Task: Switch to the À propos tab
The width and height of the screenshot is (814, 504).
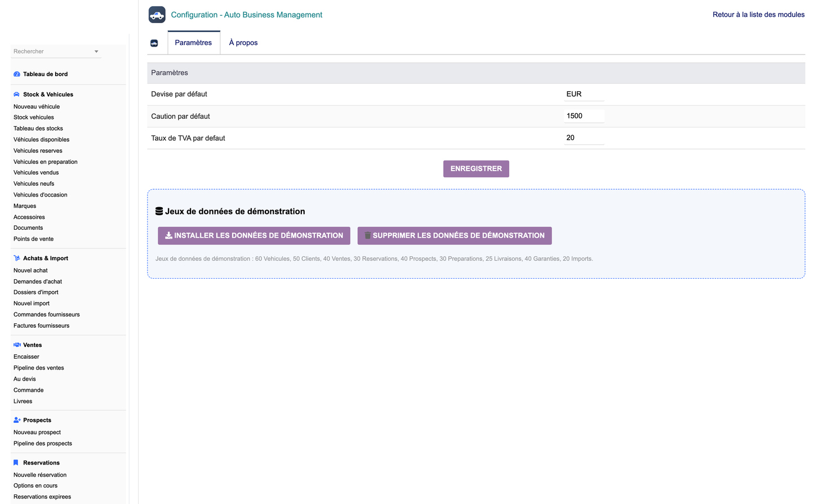Action: pyautogui.click(x=243, y=43)
